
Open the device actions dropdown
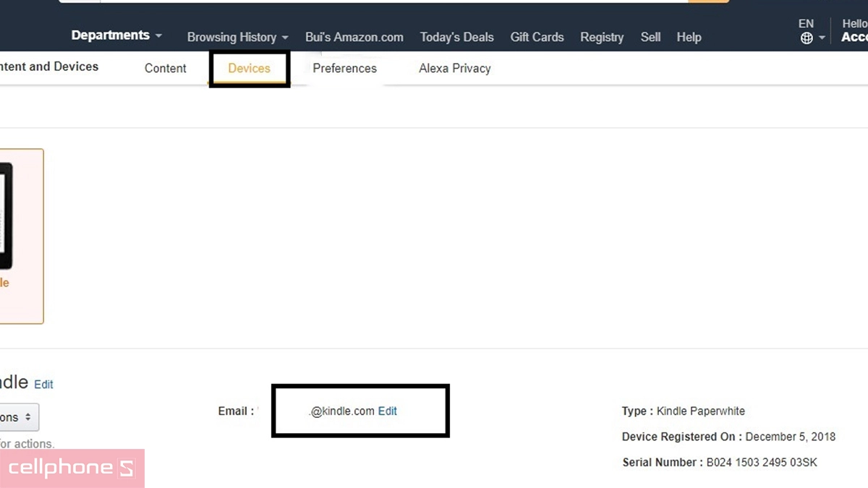click(19, 417)
